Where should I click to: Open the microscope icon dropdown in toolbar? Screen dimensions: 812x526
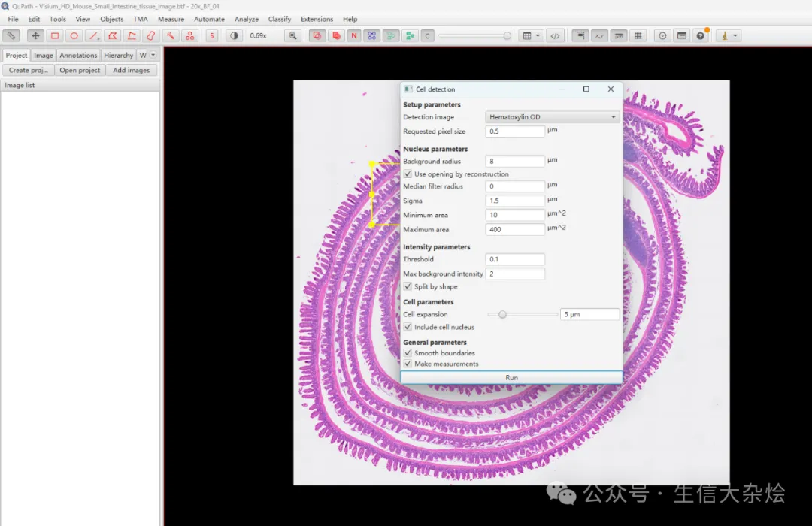[729, 36]
